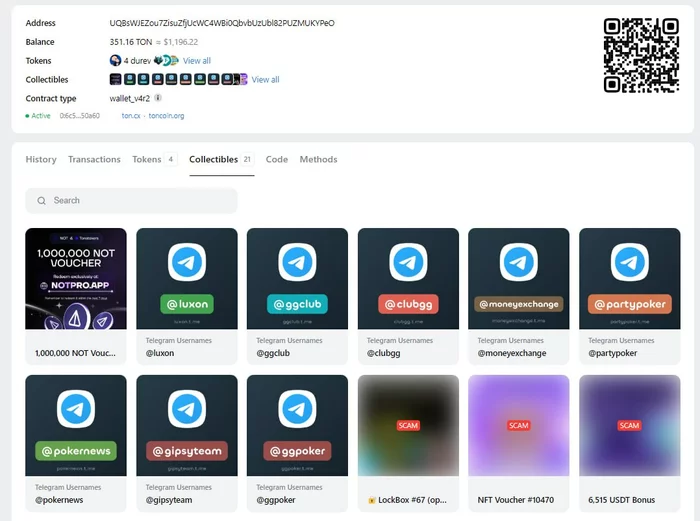The width and height of the screenshot is (700, 521).
Task: Click the Active status indicator
Action: click(38, 116)
